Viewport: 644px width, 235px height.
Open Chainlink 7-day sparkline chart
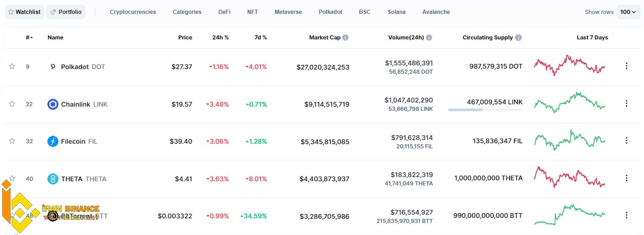(570, 102)
